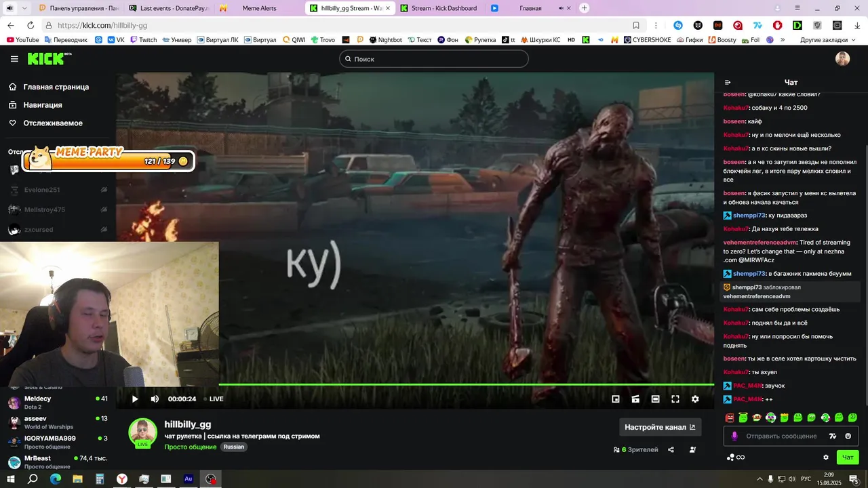Viewport: 868px width, 488px height.
Task: Expand the hidden bookmarks chevron
Action: click(x=783, y=40)
